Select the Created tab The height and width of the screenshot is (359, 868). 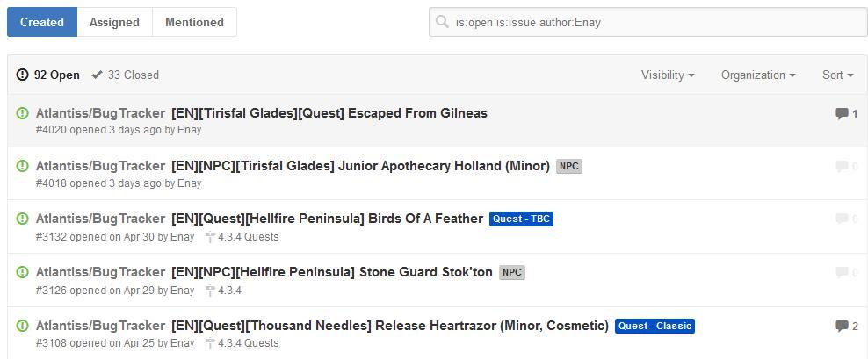(x=42, y=22)
